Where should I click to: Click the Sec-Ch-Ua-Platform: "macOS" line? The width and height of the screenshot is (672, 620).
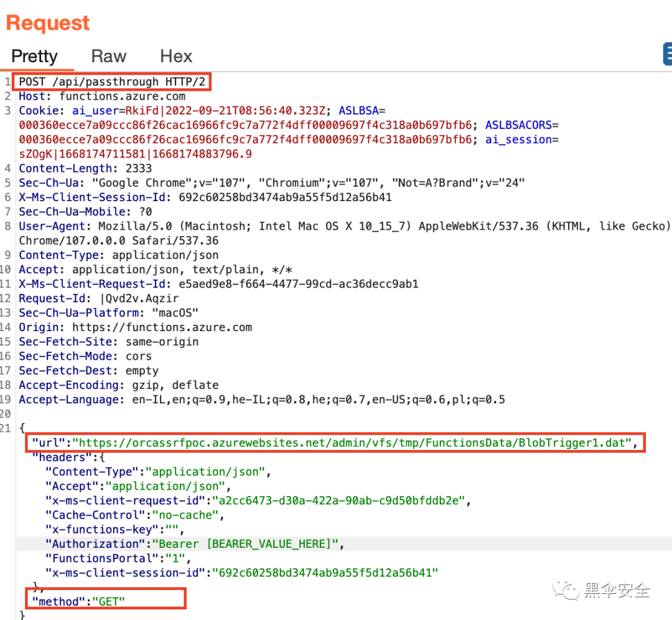[108, 313]
